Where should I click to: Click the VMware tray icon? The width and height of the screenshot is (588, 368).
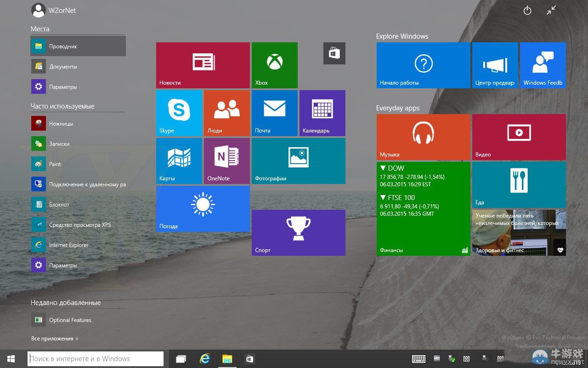coord(437,358)
